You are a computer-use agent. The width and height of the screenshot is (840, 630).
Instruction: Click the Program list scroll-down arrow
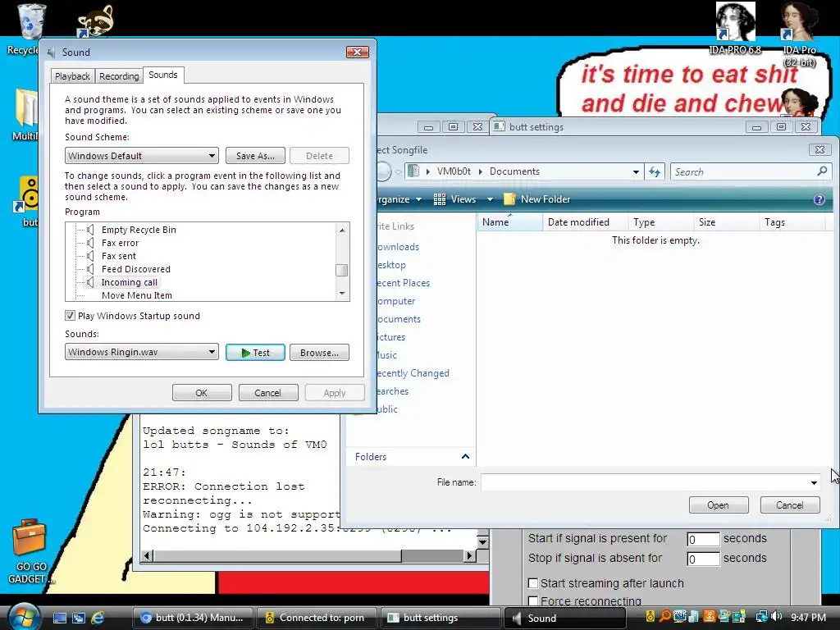(342, 294)
